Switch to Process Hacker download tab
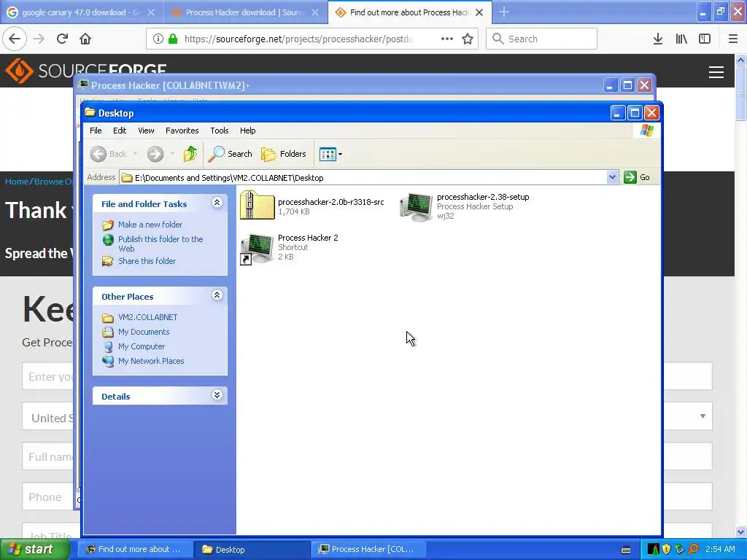The height and width of the screenshot is (560, 747). pyautogui.click(x=245, y=12)
